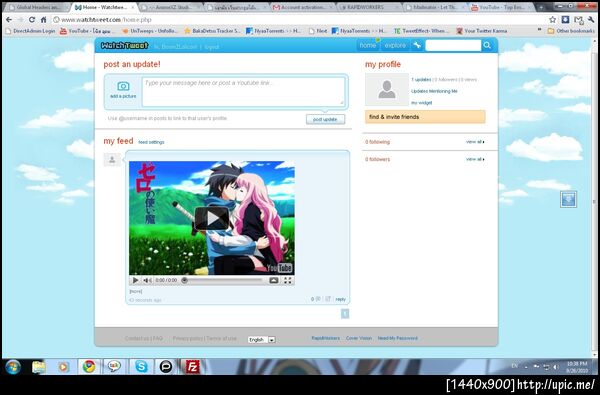
Task: Click the small avatar beside the feed post
Action: click(x=112, y=160)
